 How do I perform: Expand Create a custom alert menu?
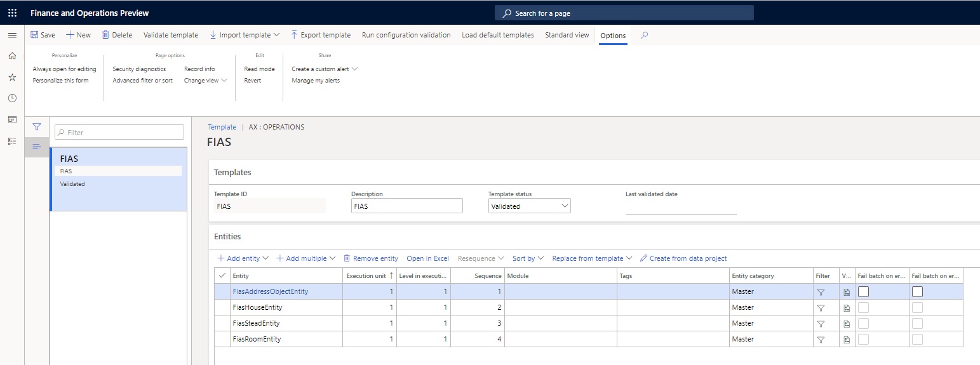coord(325,69)
